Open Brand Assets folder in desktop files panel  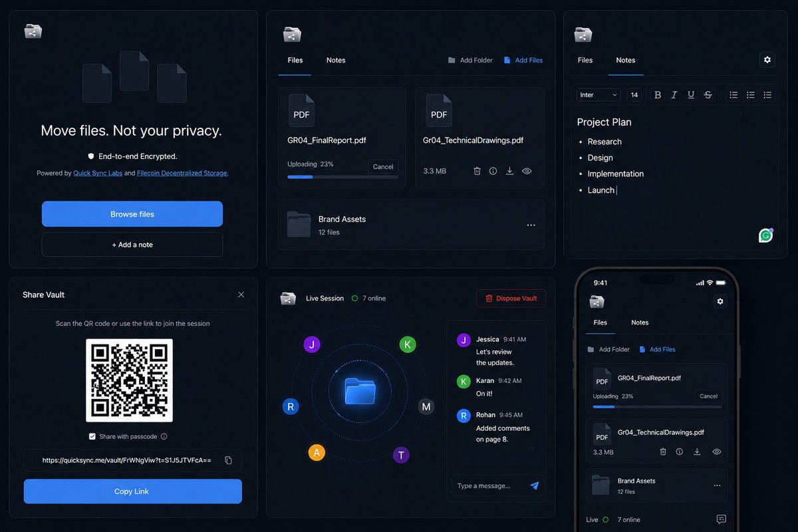click(411, 225)
